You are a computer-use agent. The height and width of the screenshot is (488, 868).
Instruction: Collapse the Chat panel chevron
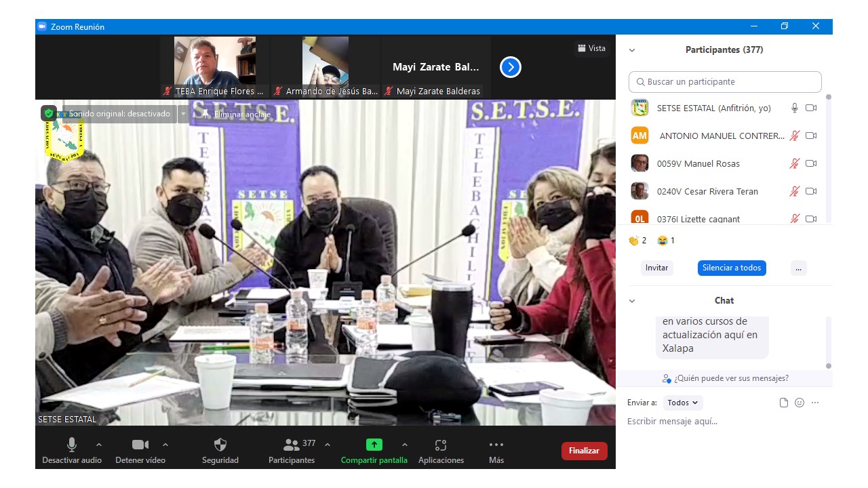tap(632, 301)
